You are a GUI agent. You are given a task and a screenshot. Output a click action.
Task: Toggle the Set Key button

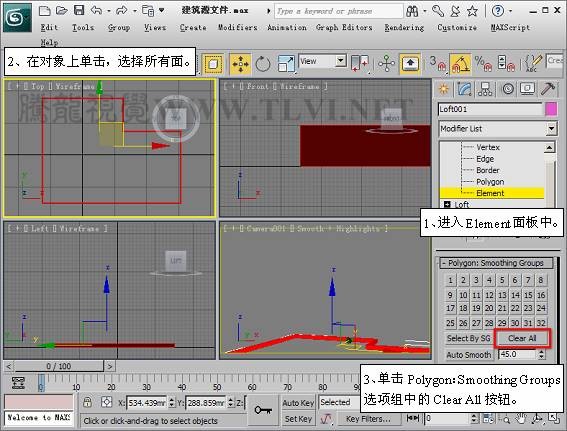[298, 419]
